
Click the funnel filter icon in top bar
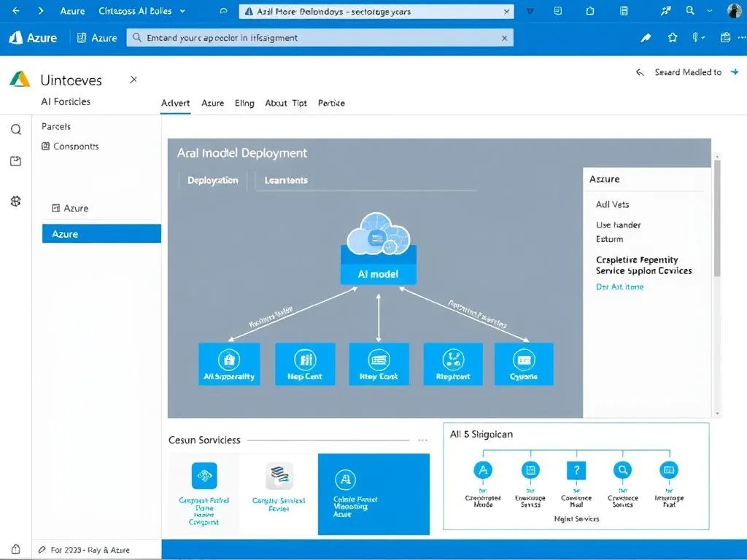tap(530, 11)
